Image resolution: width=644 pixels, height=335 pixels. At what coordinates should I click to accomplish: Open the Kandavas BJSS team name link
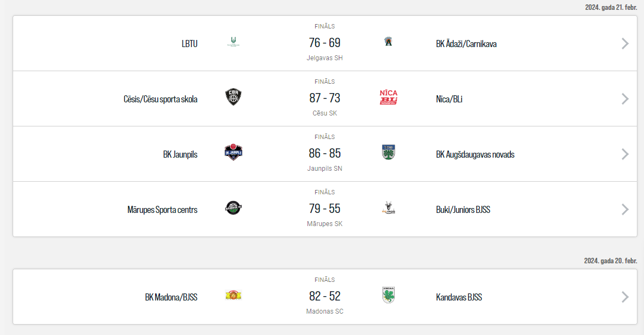pyautogui.click(x=459, y=297)
